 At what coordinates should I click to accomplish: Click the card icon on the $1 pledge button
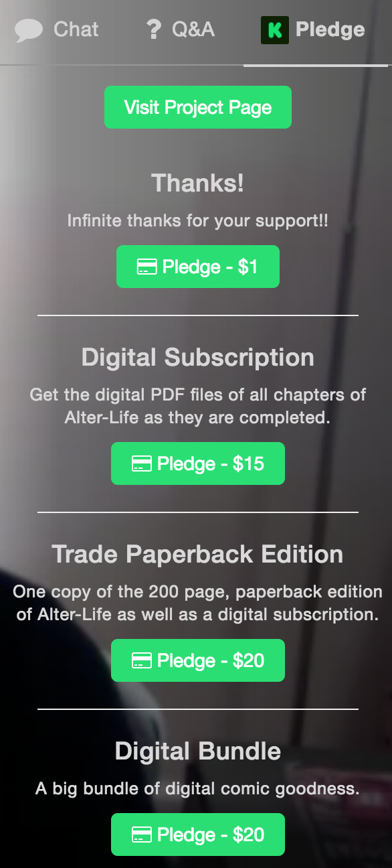146,267
